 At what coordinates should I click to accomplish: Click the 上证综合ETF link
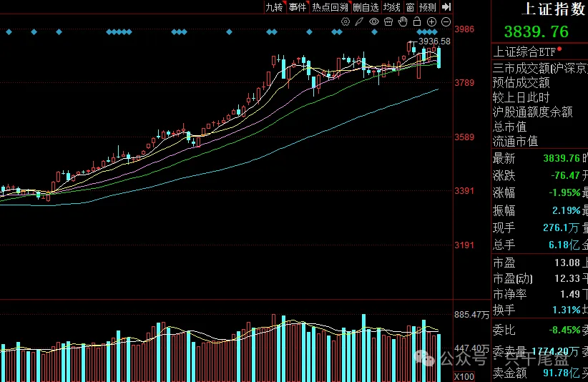[x=524, y=52]
